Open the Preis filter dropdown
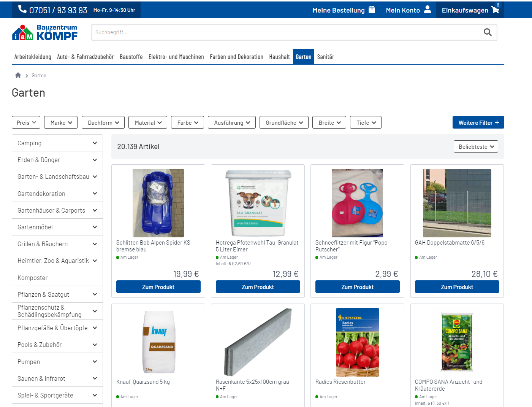The width and height of the screenshot is (532, 407). (x=26, y=122)
